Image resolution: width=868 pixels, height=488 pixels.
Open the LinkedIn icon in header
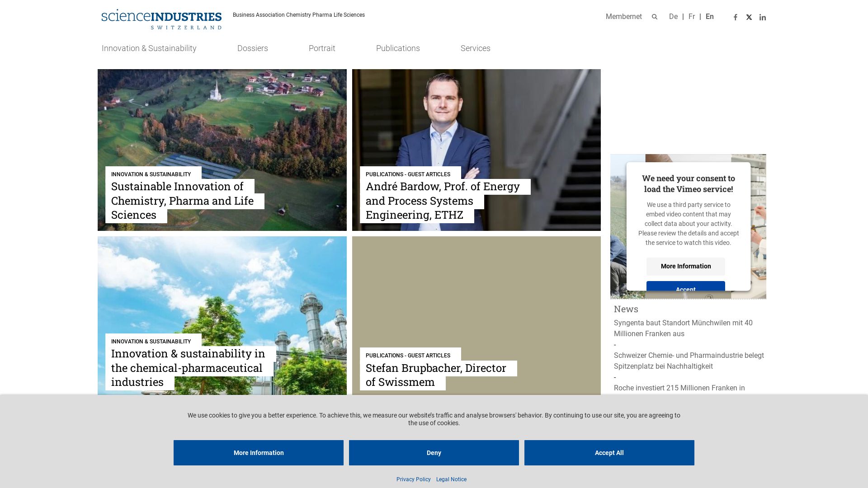(x=763, y=17)
